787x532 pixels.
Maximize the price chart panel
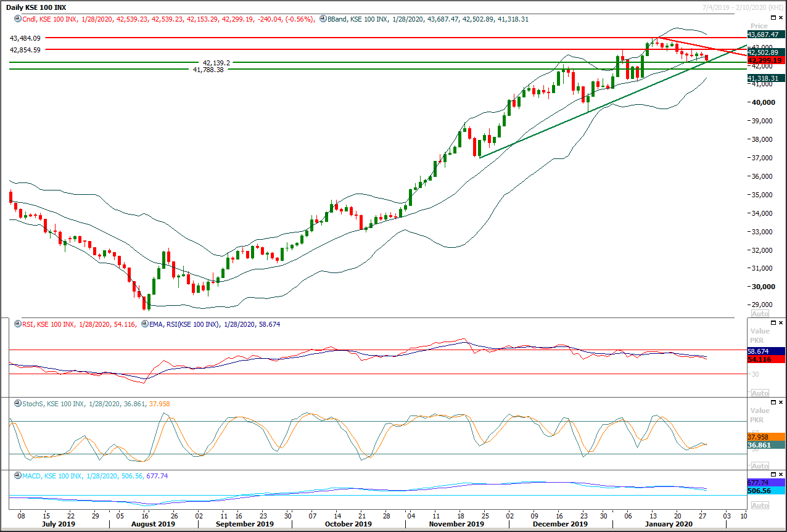point(774,18)
